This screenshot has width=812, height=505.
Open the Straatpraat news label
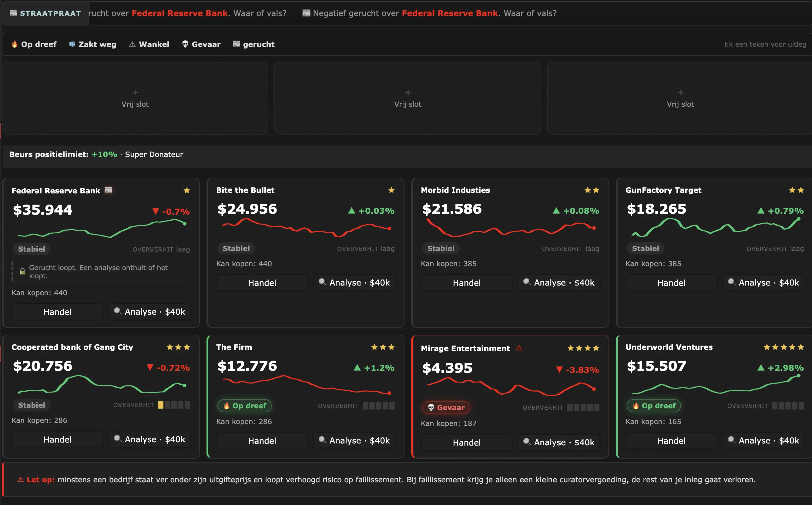click(x=46, y=13)
